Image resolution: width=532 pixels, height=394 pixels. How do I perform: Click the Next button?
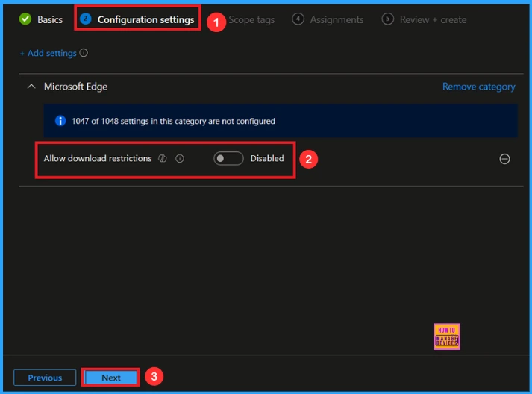111,378
